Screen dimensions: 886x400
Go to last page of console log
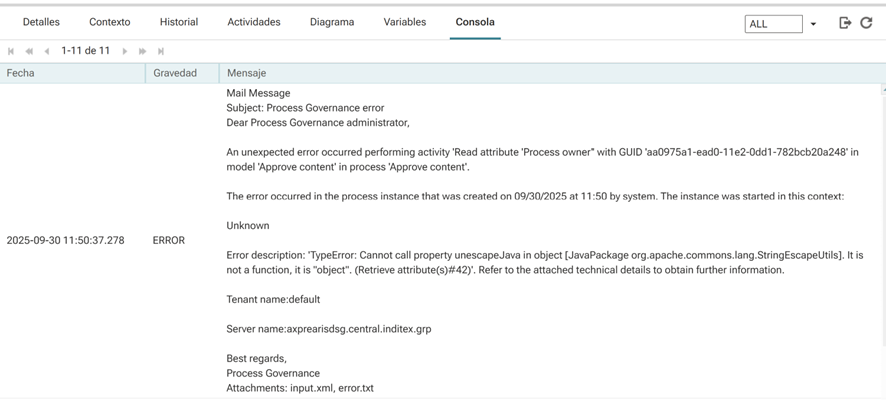pos(161,51)
